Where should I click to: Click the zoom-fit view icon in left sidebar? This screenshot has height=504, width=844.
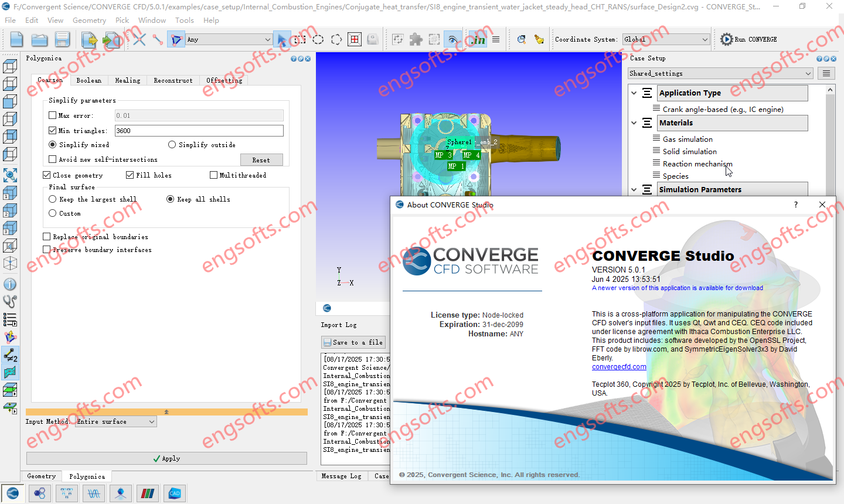click(10, 175)
